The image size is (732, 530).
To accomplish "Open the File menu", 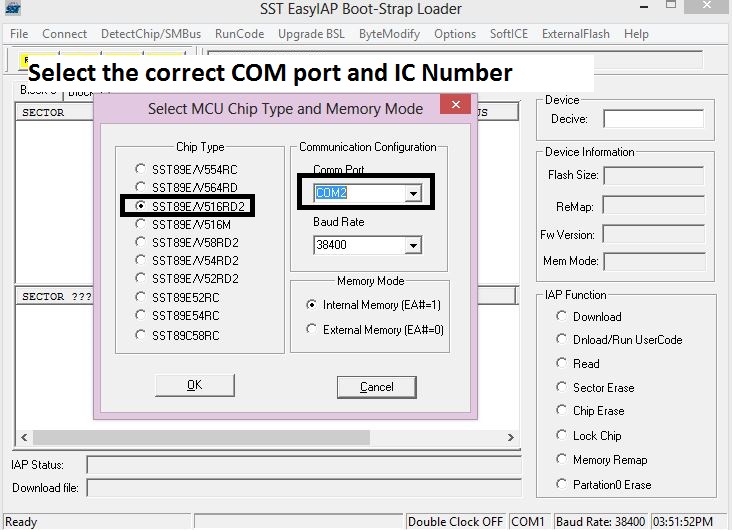I will (x=19, y=34).
